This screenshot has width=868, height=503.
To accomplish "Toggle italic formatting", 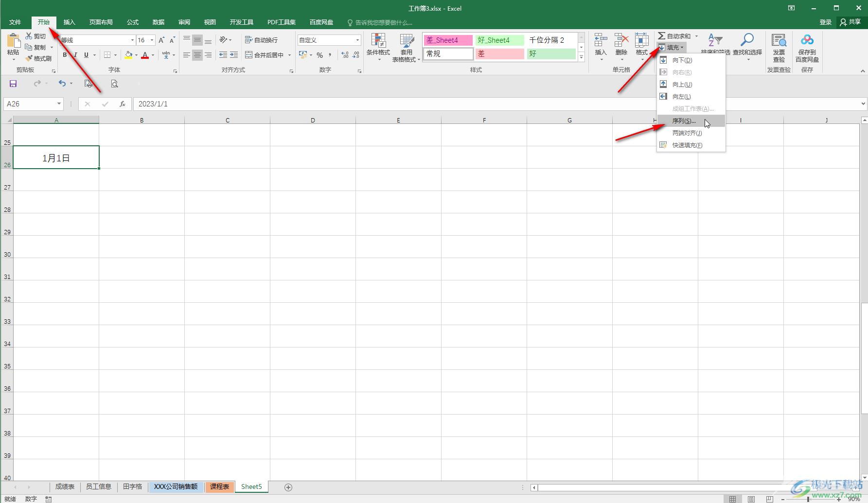I will pyautogui.click(x=75, y=55).
